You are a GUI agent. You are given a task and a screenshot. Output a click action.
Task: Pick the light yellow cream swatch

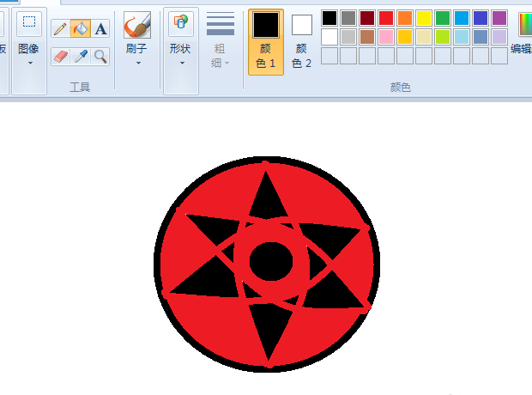[x=424, y=37]
